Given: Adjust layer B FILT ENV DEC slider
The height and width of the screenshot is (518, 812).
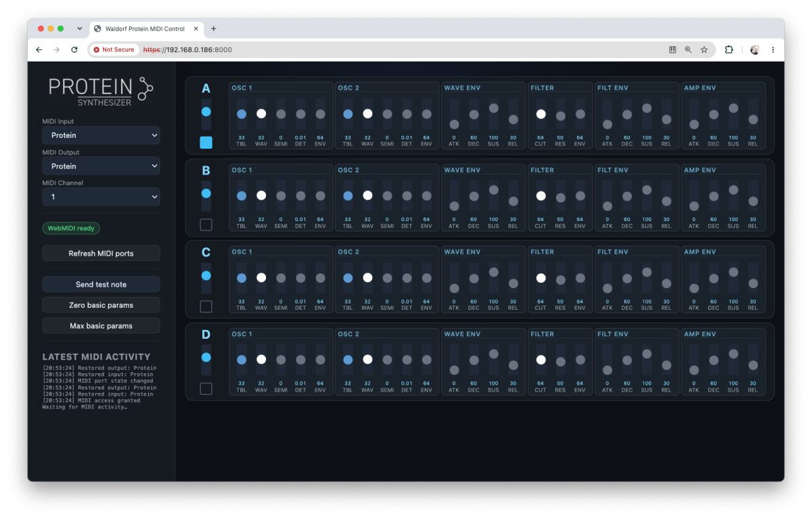Looking at the screenshot, I should 627,196.
